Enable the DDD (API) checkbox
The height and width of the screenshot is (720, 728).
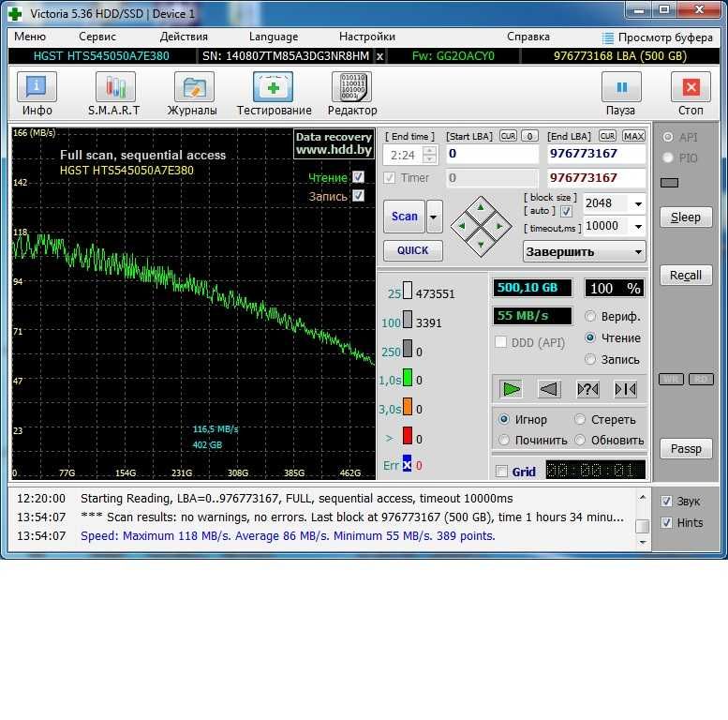[501, 342]
